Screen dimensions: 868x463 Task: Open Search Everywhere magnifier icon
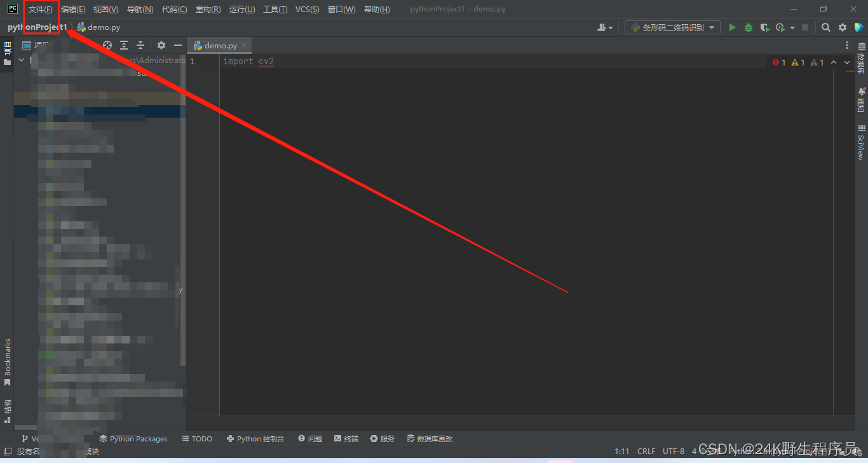pos(825,27)
